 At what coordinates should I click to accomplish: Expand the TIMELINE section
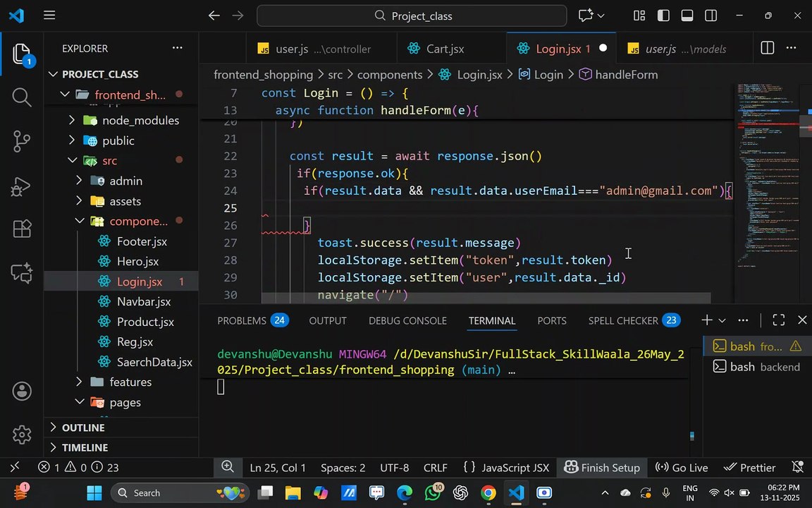coord(122,447)
